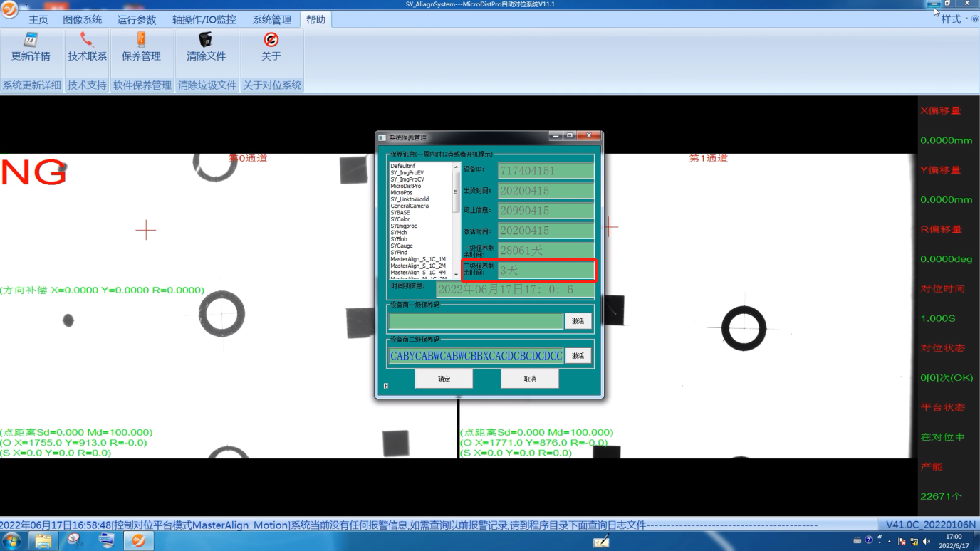980x551 pixels.
Task: Expand the 样式 style dropdown
Action: [x=954, y=19]
